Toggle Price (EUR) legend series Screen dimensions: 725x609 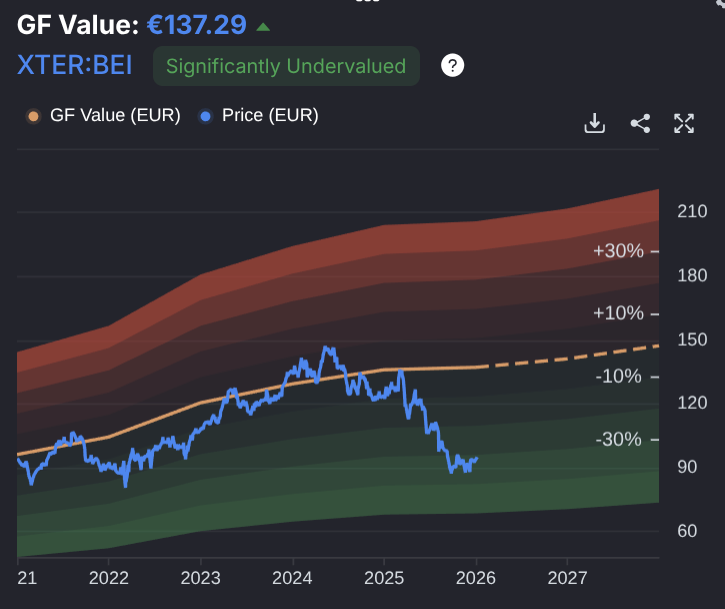(x=269, y=115)
